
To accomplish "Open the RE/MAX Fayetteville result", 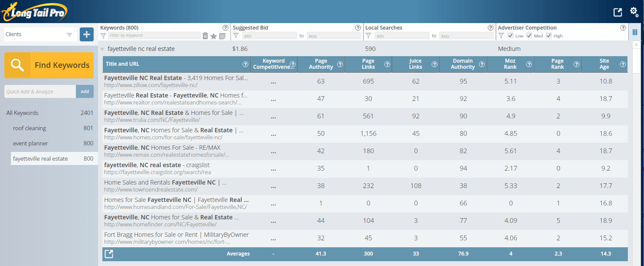I will point(167,151).
